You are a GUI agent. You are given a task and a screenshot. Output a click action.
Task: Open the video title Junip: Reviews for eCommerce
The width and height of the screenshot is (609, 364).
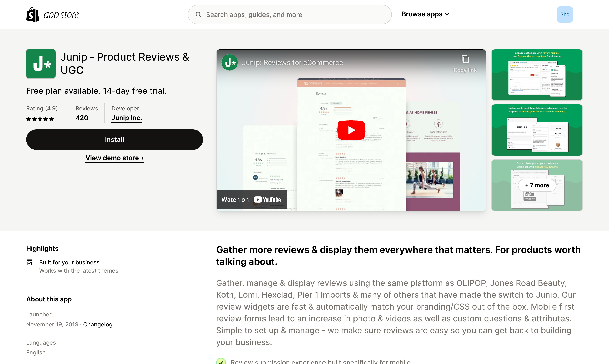tap(292, 63)
